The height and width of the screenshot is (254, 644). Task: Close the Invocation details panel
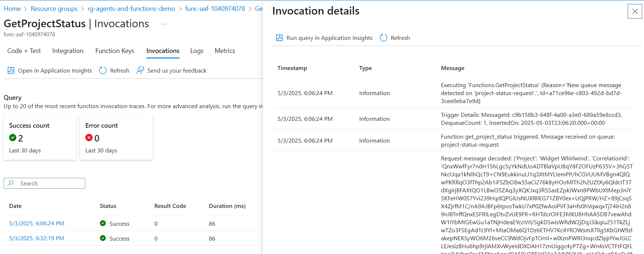[635, 11]
